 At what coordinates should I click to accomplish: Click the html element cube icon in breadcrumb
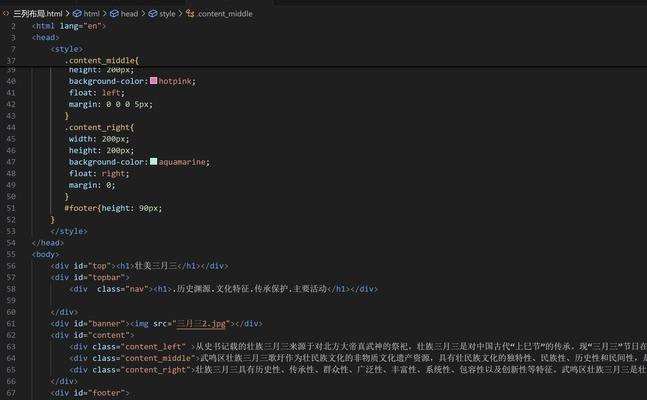pyautogui.click(x=77, y=14)
